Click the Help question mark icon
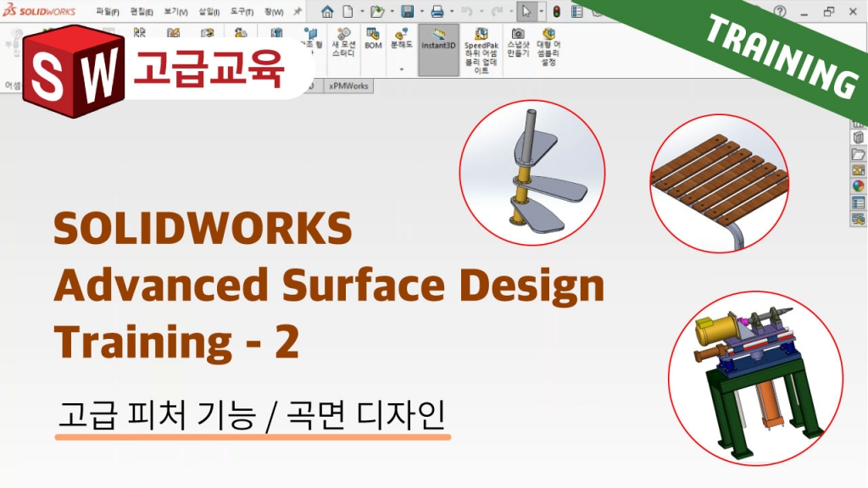Image resolution: width=868 pixels, height=488 pixels. [780, 11]
